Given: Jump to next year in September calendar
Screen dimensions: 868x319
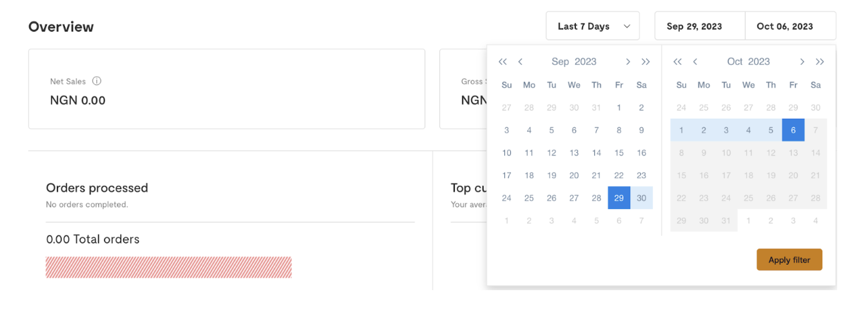Looking at the screenshot, I should click(646, 62).
